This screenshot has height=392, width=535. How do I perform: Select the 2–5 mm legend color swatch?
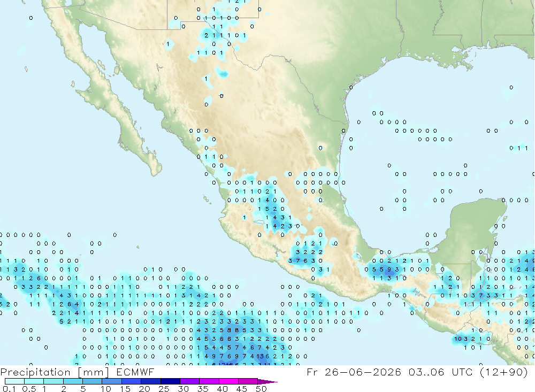(x=73, y=381)
